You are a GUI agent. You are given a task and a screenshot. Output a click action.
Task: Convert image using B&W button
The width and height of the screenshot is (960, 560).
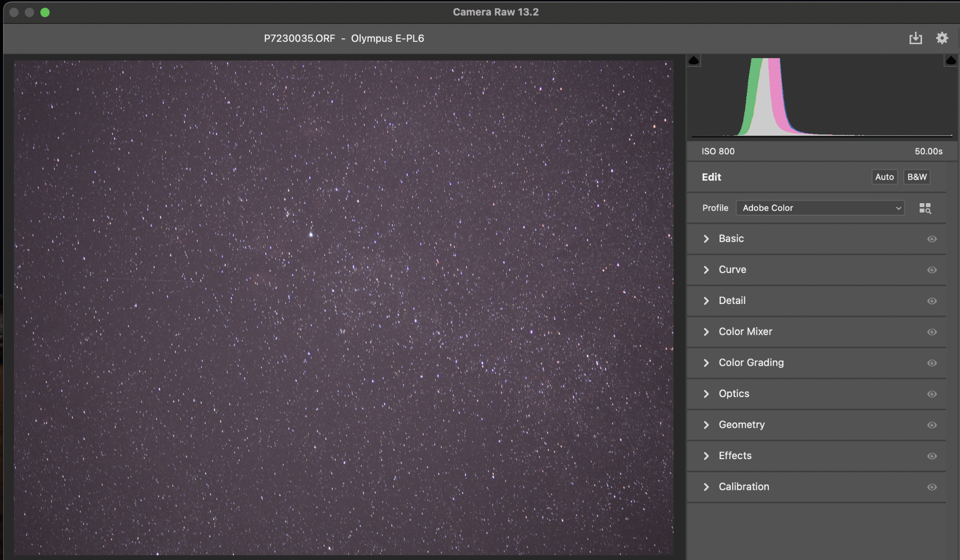coord(916,177)
